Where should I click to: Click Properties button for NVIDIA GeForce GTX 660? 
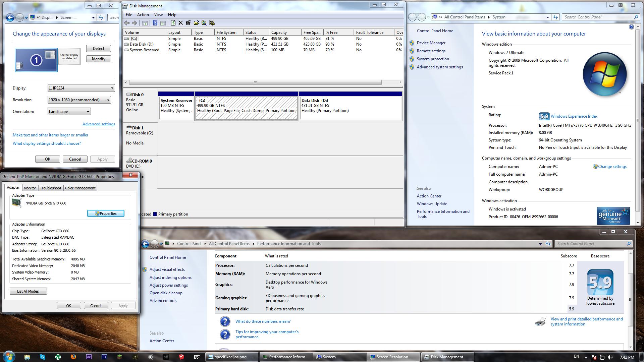pyautogui.click(x=106, y=214)
